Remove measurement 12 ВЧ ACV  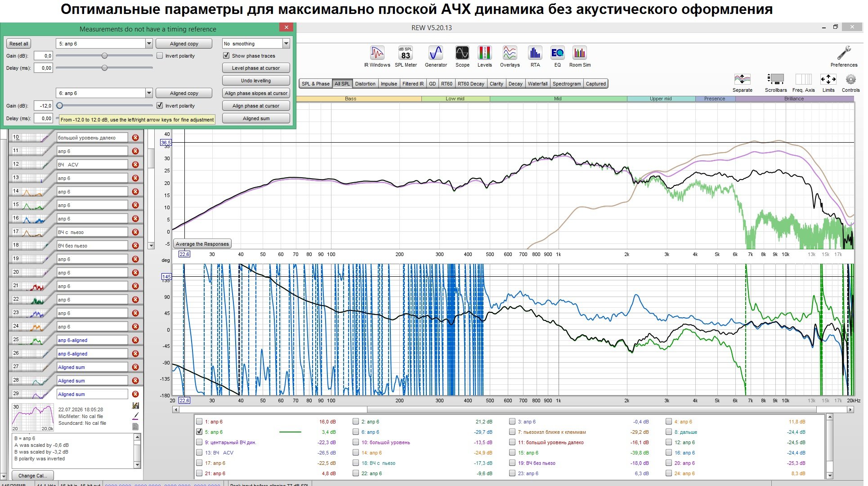point(135,165)
